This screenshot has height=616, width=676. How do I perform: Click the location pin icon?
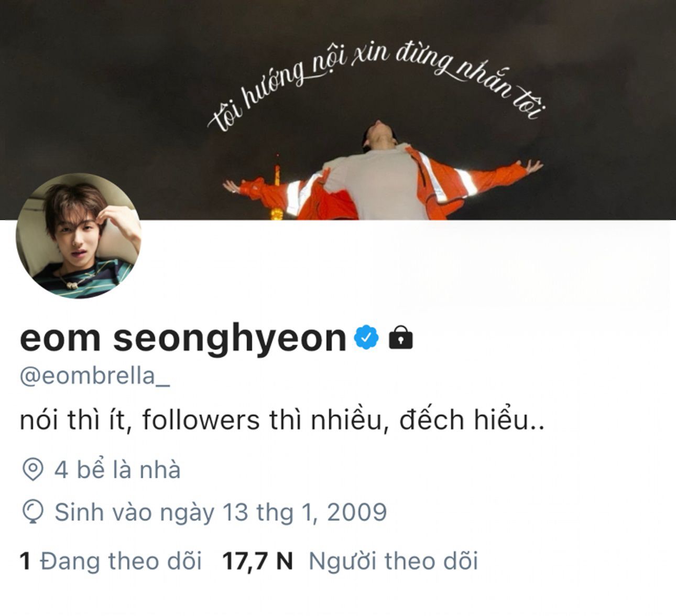(x=33, y=469)
